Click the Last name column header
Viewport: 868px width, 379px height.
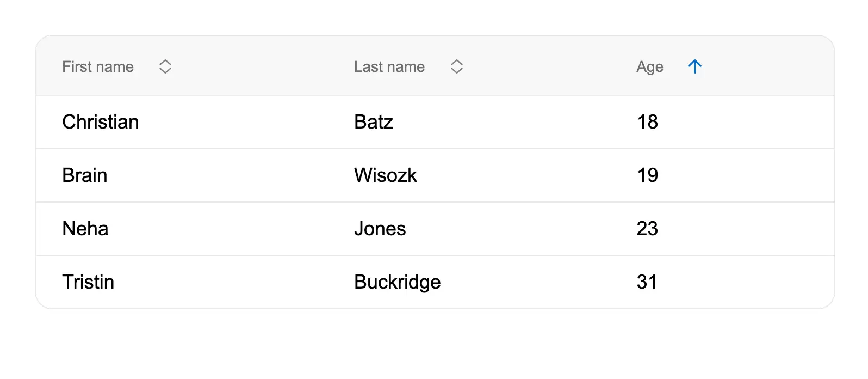point(389,66)
